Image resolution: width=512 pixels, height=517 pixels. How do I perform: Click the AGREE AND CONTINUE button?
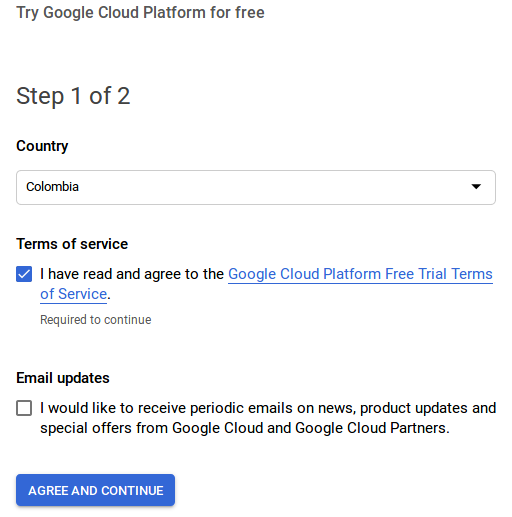(95, 490)
